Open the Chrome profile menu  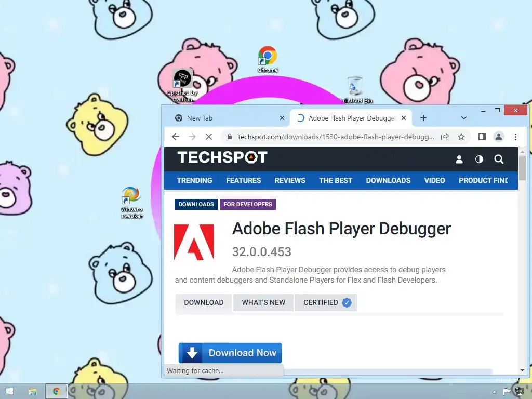point(499,137)
